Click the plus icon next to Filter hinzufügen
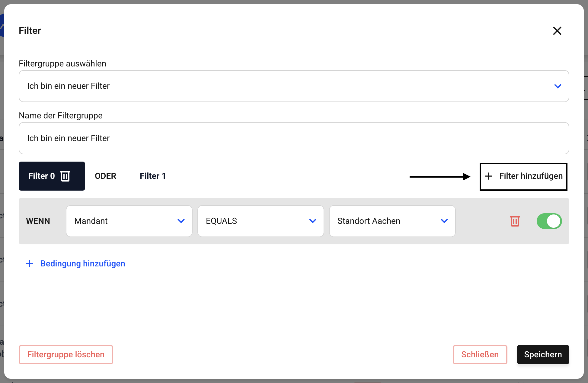 [488, 176]
